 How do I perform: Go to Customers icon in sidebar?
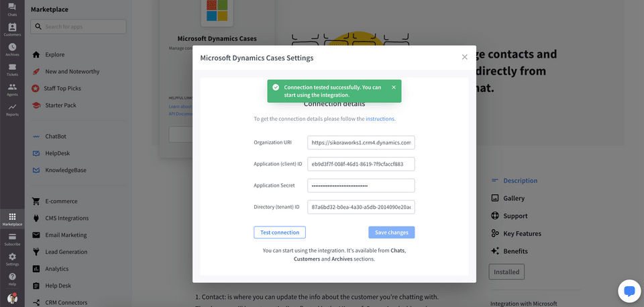pos(12,30)
